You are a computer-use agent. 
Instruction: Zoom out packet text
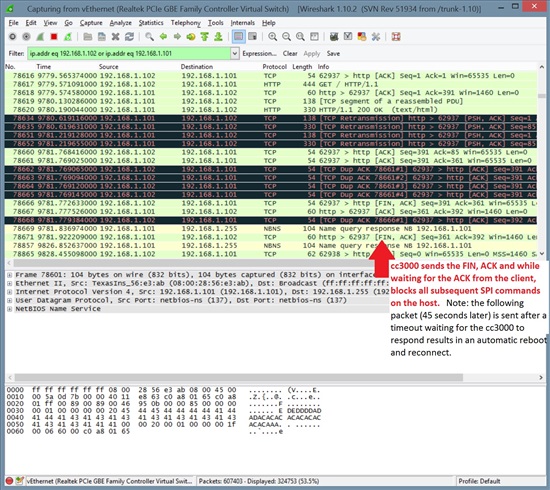point(287,36)
